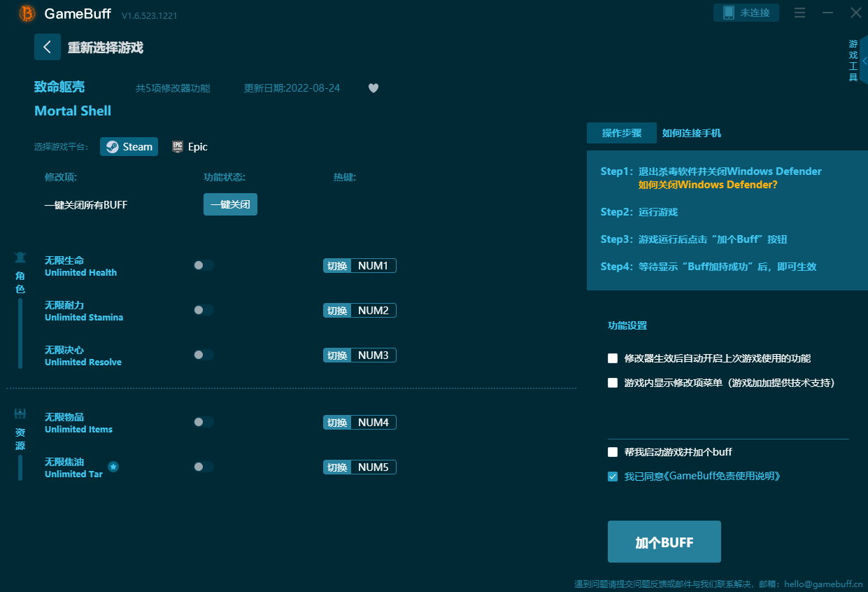The height and width of the screenshot is (592, 868).
Task: Close the GameBuff window
Action: point(856,13)
